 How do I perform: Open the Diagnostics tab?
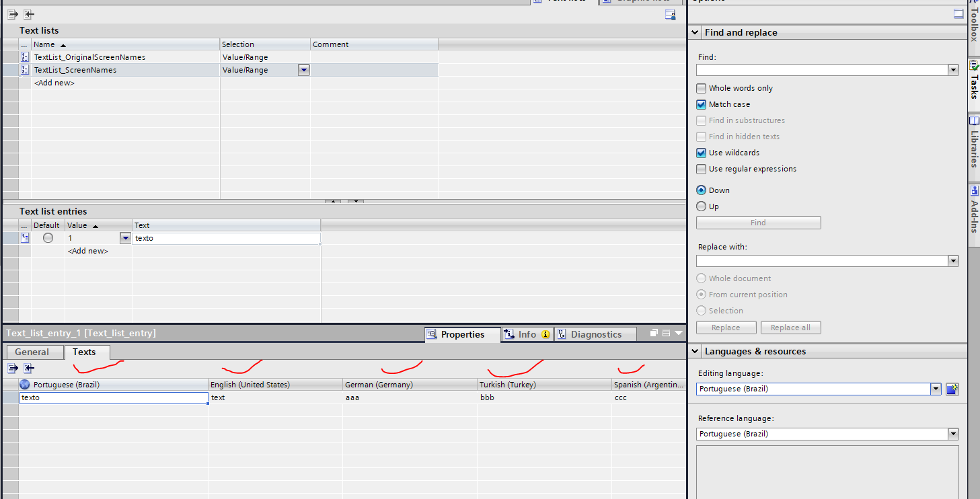(x=596, y=334)
